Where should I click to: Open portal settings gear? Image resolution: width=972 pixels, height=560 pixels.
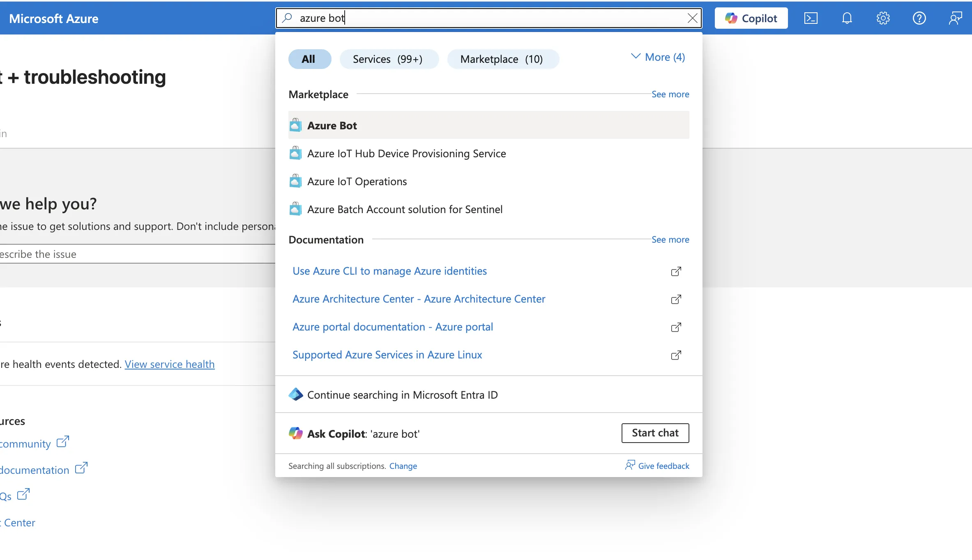coord(883,18)
